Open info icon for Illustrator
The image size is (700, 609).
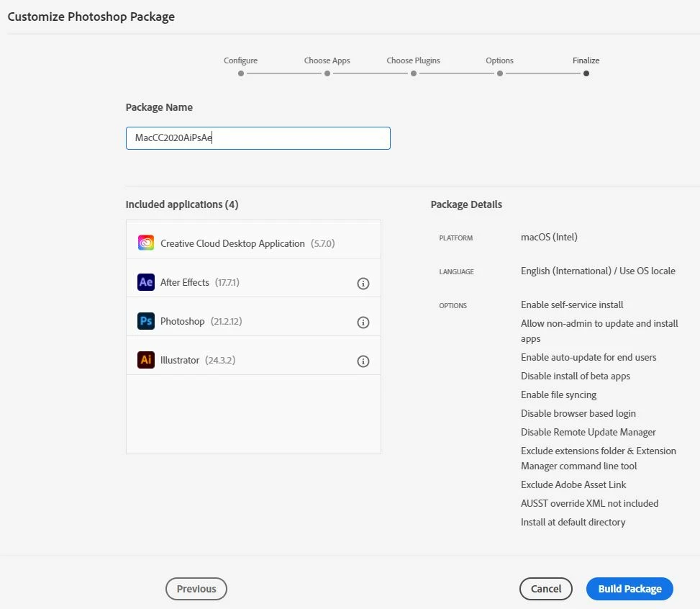coord(363,361)
